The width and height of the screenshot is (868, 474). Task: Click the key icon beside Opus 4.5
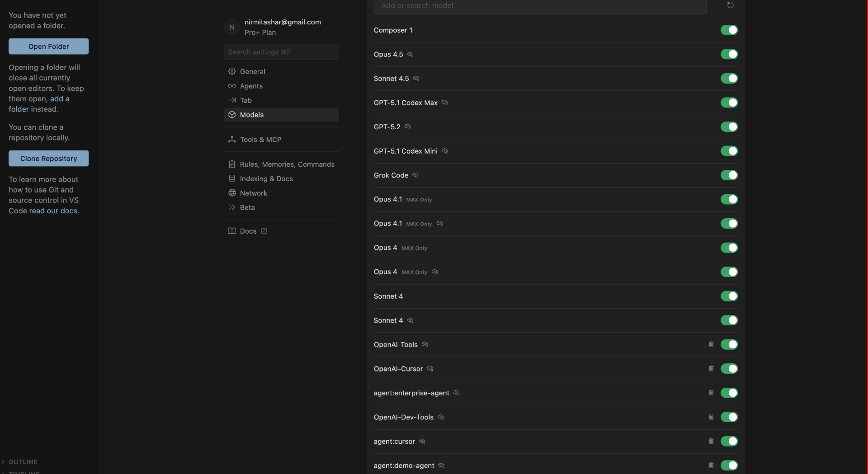(410, 54)
